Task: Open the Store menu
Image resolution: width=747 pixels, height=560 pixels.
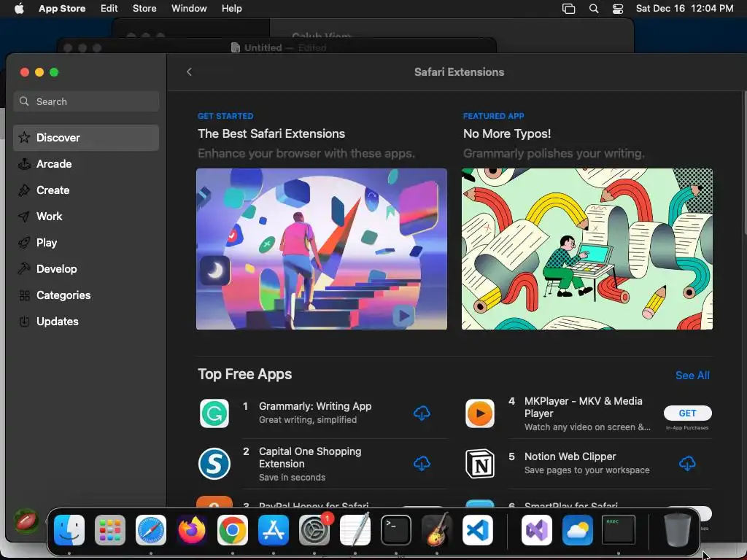Action: coord(144,9)
